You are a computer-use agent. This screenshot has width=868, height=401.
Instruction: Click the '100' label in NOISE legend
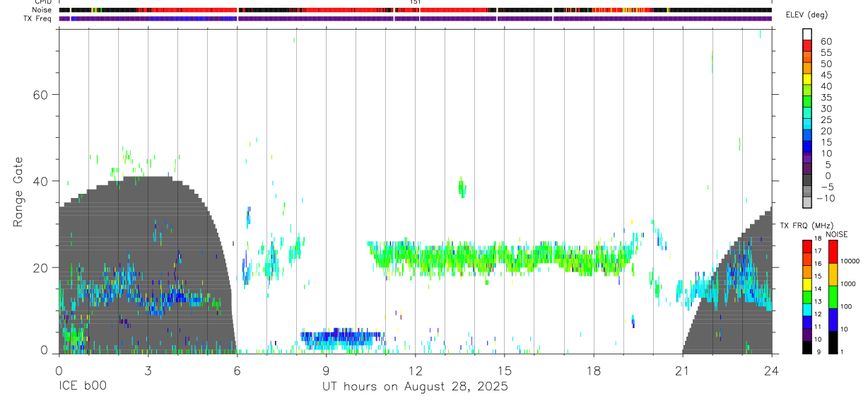click(x=846, y=307)
